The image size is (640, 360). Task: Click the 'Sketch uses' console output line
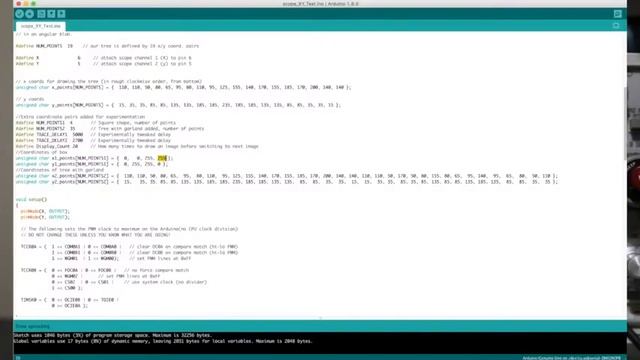[x=112, y=335]
